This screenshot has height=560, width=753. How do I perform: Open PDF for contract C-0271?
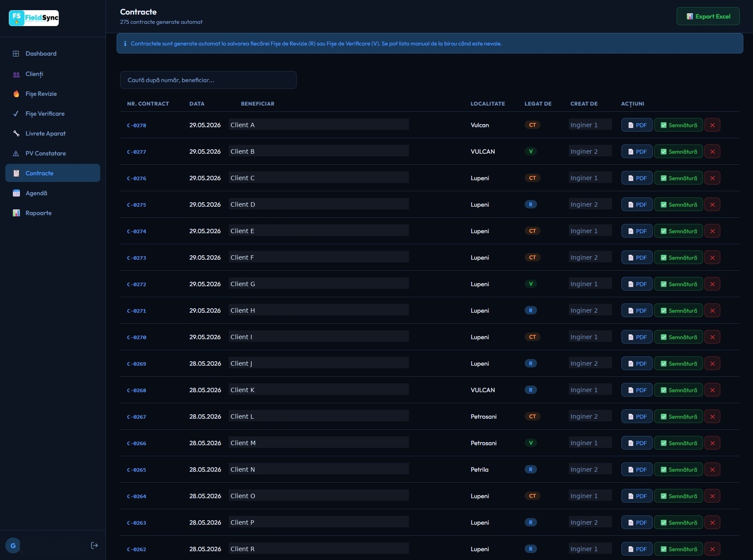(x=637, y=310)
